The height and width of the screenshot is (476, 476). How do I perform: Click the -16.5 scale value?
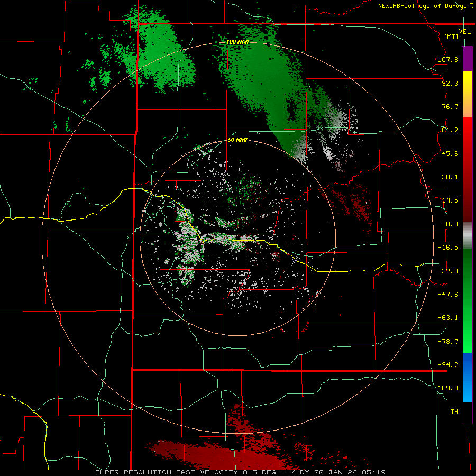(x=448, y=248)
